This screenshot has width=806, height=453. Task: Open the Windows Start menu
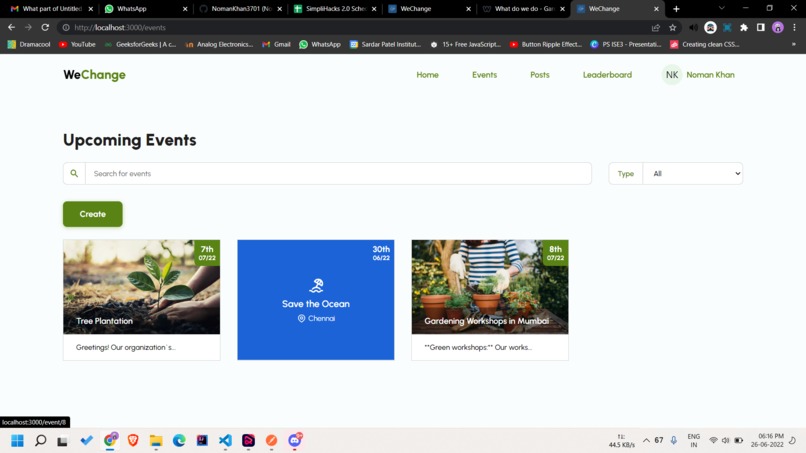click(x=17, y=441)
